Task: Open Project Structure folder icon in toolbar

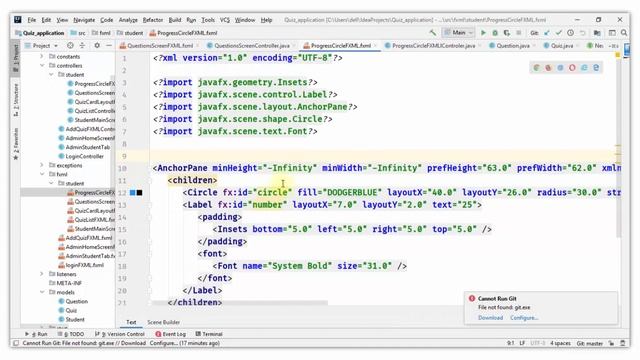Action: tap(597, 33)
